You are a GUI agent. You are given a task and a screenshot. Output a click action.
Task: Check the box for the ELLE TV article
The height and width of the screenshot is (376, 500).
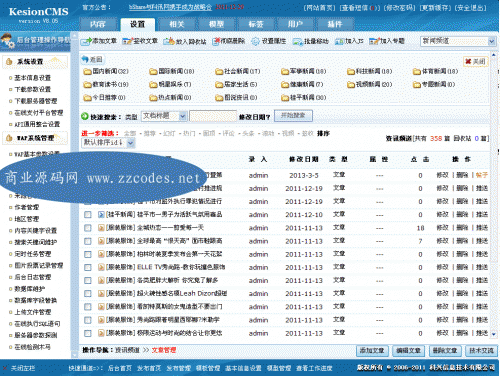coord(88,267)
